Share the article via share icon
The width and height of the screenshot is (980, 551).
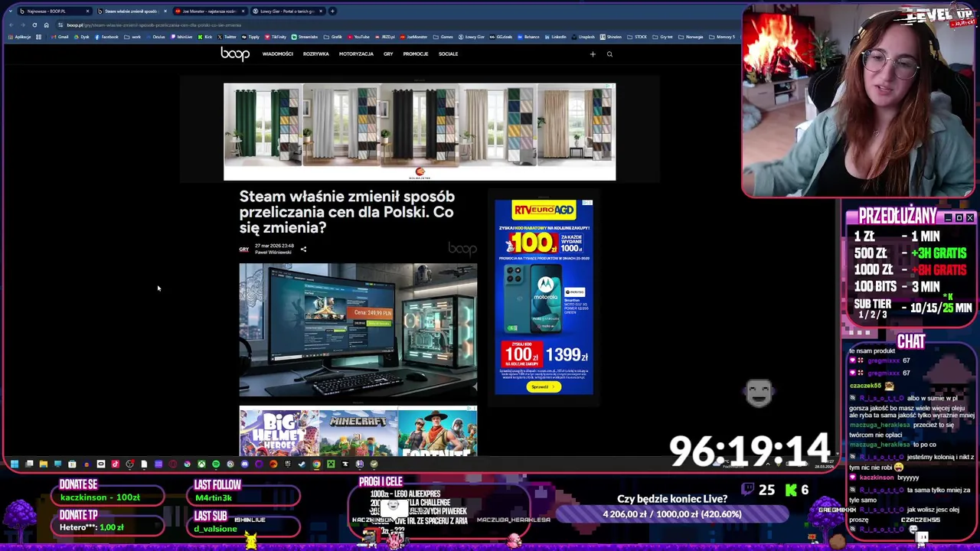[303, 249]
